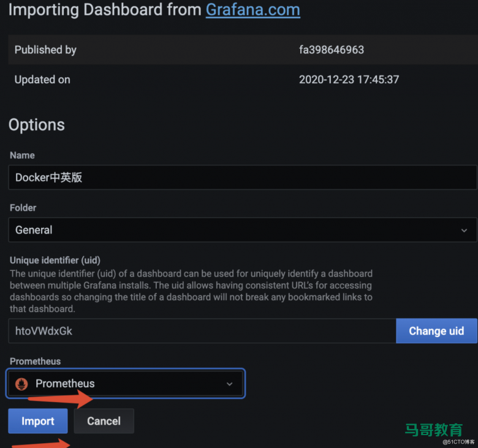
Task: Click the Published by label
Action: click(45, 50)
